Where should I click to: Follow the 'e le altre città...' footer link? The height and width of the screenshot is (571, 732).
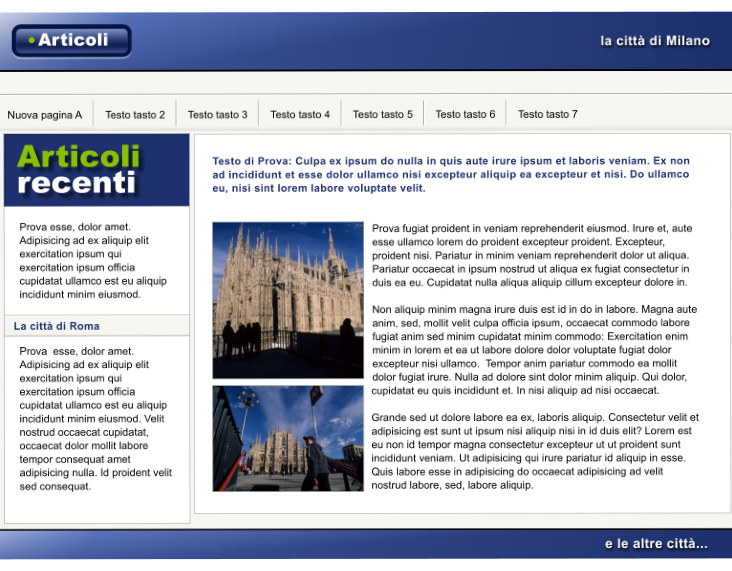pyautogui.click(x=655, y=544)
